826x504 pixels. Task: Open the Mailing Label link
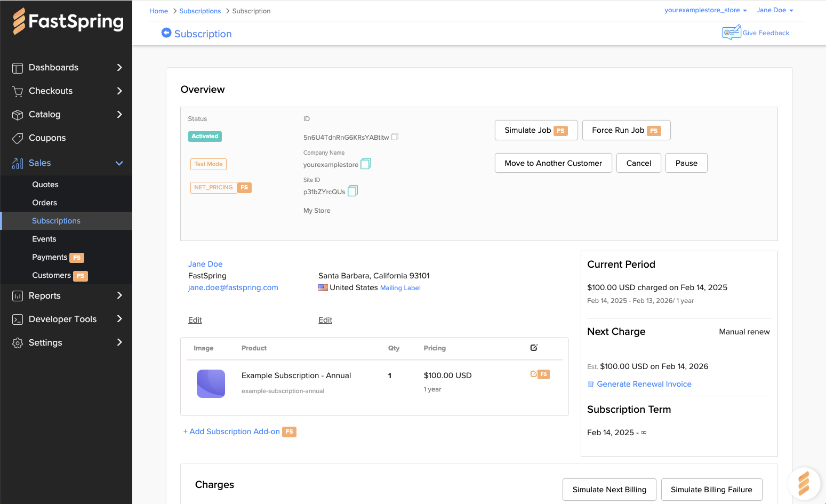(x=400, y=288)
